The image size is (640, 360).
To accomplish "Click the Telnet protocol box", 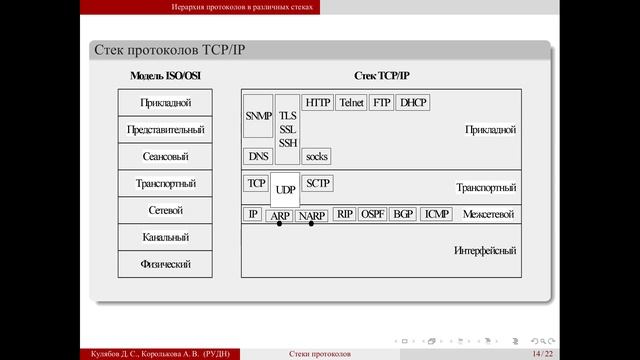I will 351,102.
